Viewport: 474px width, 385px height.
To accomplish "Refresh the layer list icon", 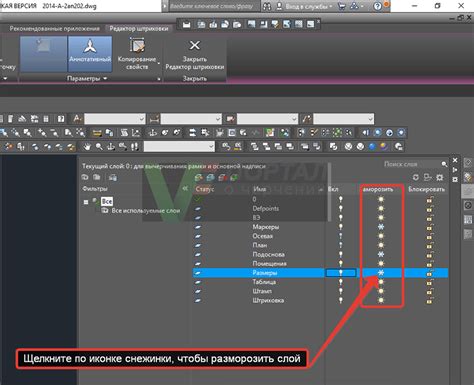I will (x=415, y=177).
